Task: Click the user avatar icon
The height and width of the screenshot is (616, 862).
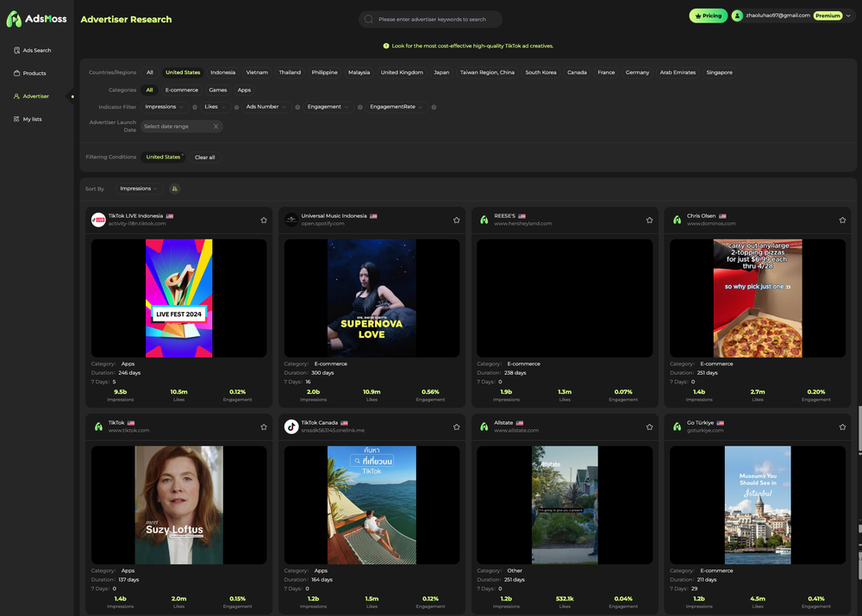Action: coord(737,16)
